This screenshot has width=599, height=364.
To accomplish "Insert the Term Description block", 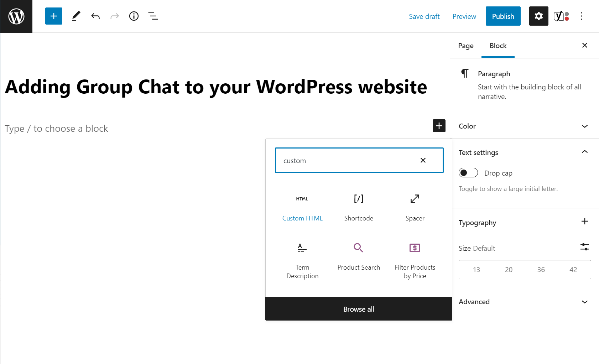I will (302, 261).
